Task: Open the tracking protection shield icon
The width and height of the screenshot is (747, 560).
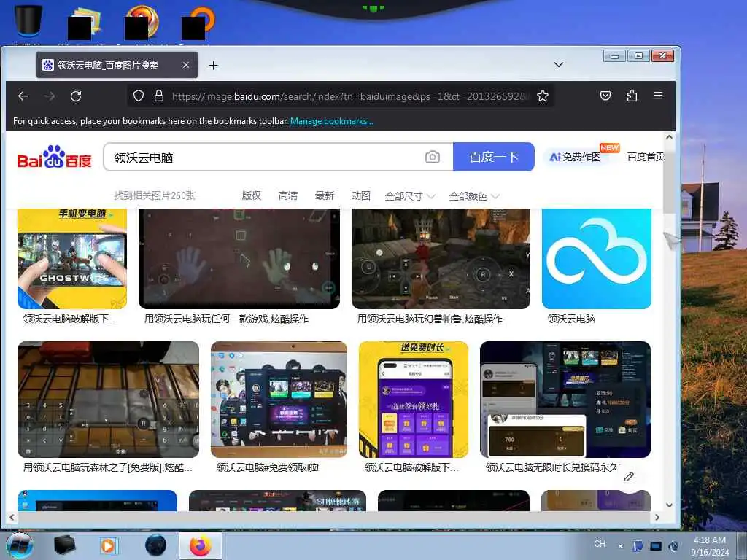Action: (139, 96)
